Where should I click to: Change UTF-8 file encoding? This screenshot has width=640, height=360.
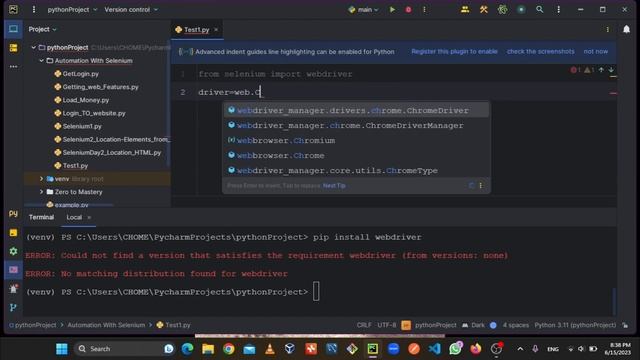(x=387, y=325)
